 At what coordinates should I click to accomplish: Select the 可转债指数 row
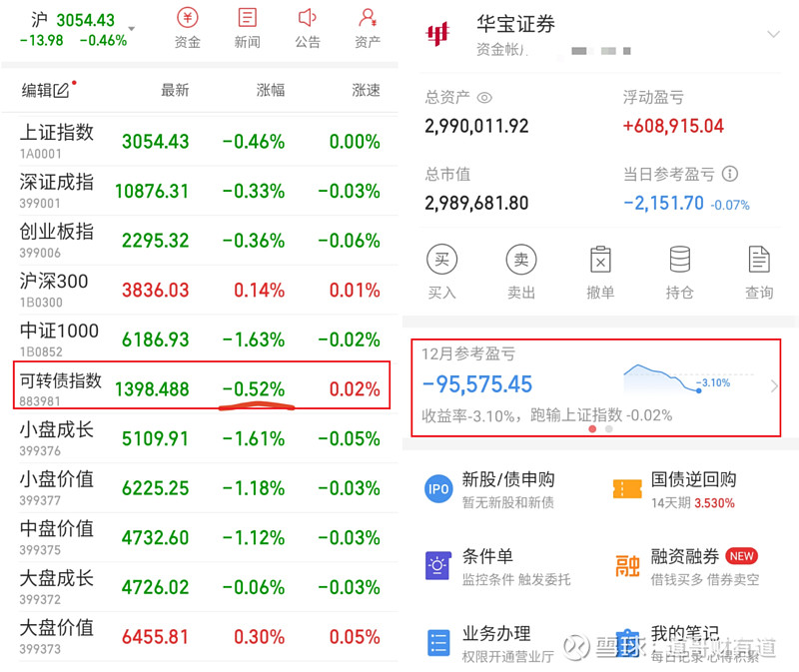tap(202, 385)
